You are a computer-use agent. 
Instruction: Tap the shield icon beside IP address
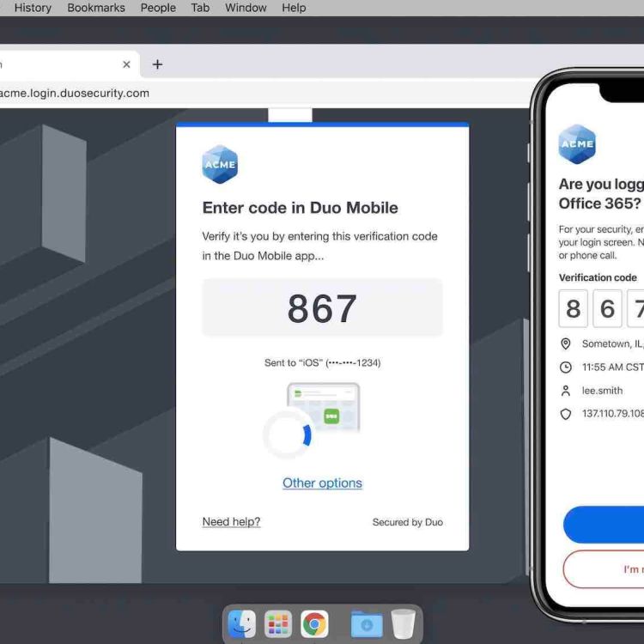point(566,414)
